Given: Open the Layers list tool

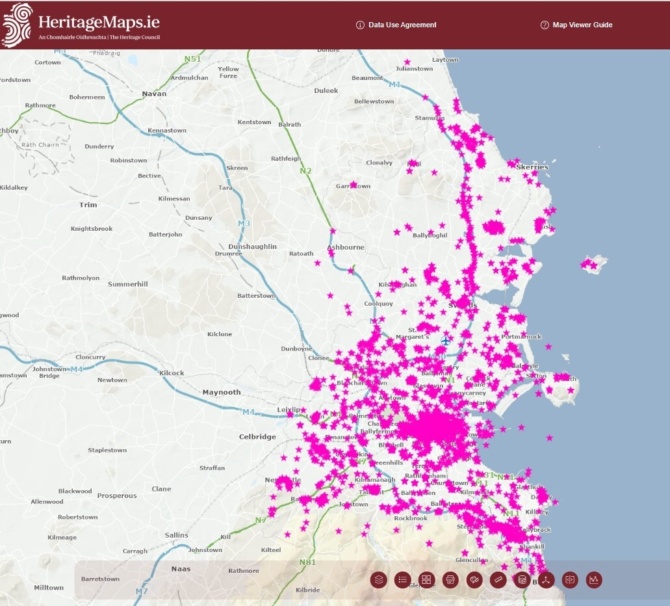Looking at the screenshot, I should [379, 580].
